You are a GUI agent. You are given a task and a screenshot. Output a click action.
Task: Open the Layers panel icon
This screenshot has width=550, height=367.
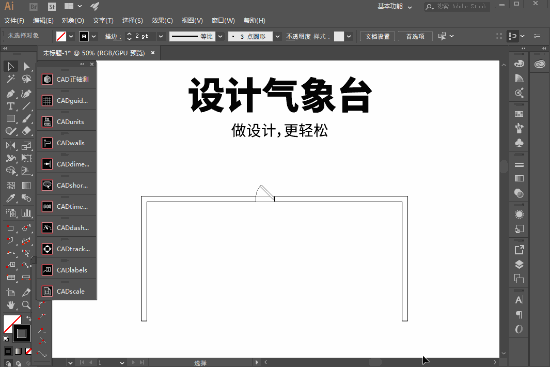(x=519, y=264)
